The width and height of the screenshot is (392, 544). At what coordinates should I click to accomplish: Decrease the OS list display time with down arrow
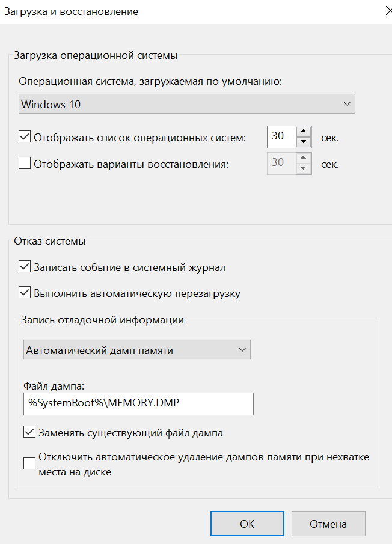click(x=304, y=141)
